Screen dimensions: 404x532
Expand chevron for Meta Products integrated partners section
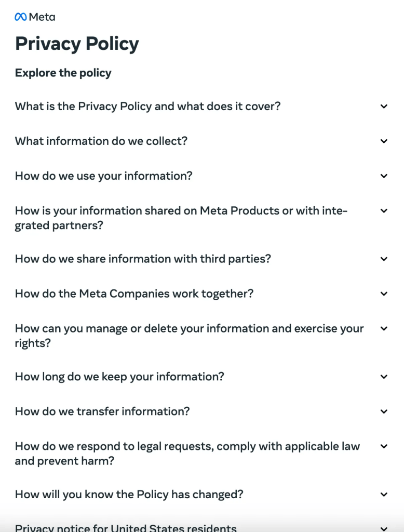(x=384, y=211)
